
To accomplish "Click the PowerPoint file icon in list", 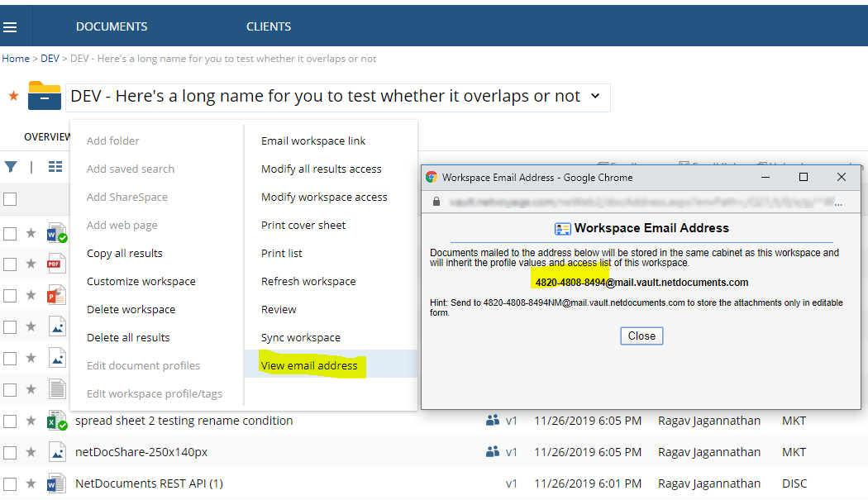I will 56,296.
